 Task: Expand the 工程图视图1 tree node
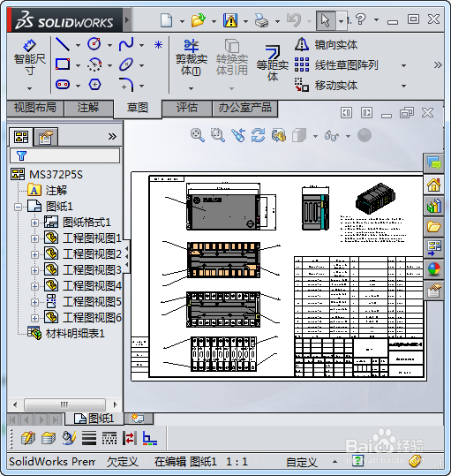pos(34,238)
